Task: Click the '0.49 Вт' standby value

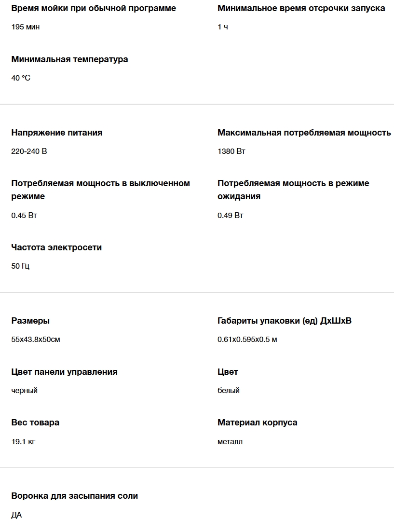Action: tap(230, 216)
